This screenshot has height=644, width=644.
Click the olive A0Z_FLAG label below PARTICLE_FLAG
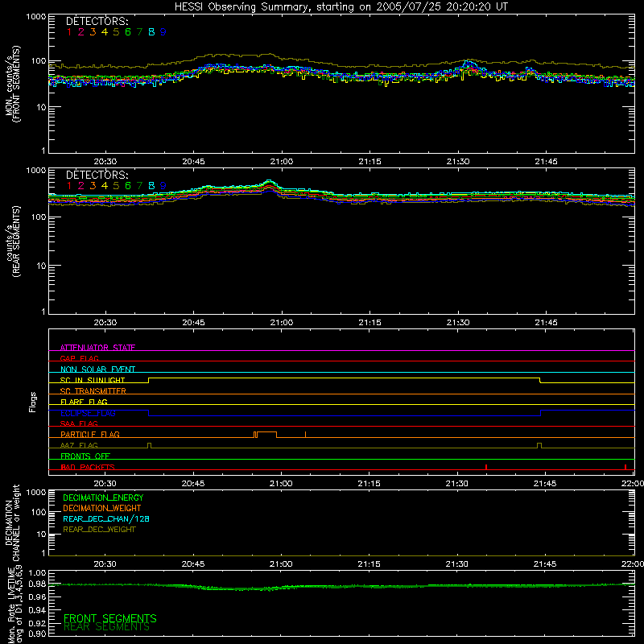(79, 446)
